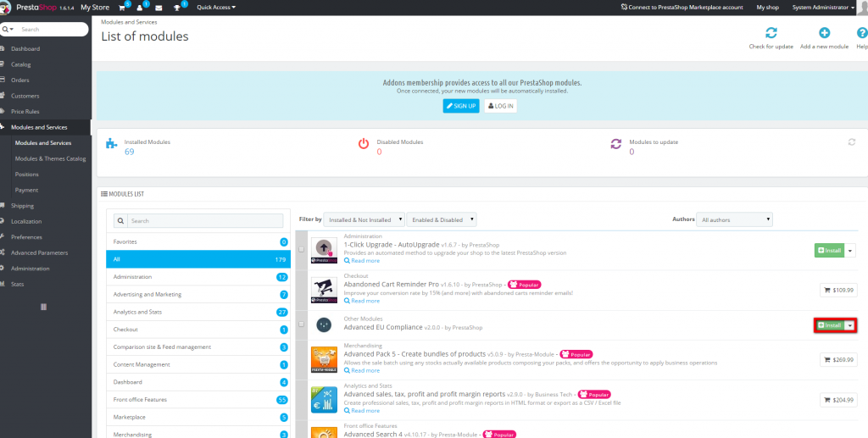
Task: Open Read more for Abandoned Cart Reminder
Action: click(362, 301)
